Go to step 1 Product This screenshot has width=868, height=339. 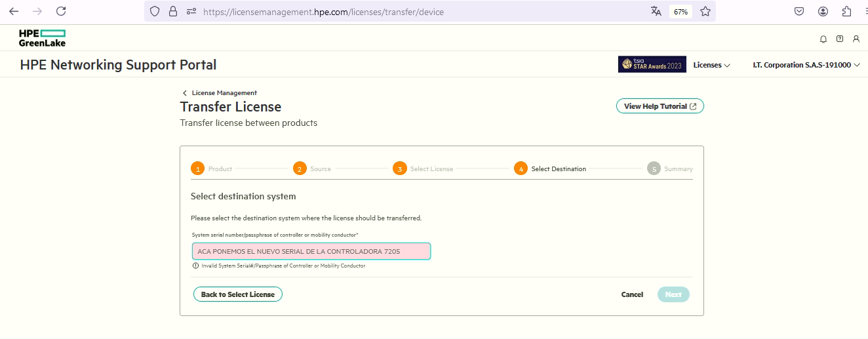click(x=197, y=169)
